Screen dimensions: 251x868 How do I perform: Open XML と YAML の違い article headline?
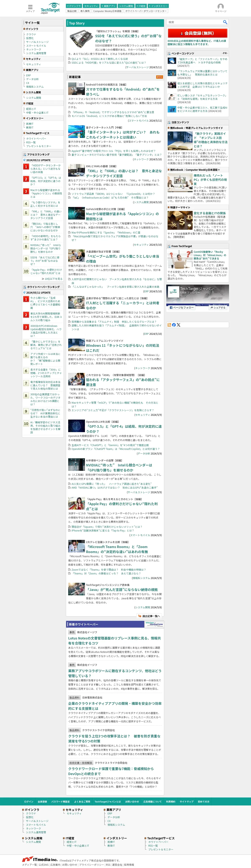[x=124, y=173]
